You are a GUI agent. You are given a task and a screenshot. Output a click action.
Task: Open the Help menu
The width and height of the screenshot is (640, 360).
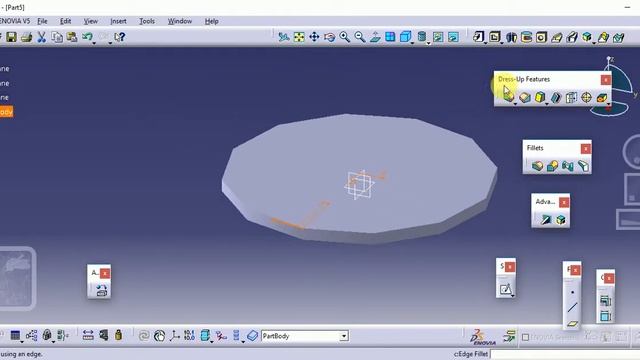211,21
